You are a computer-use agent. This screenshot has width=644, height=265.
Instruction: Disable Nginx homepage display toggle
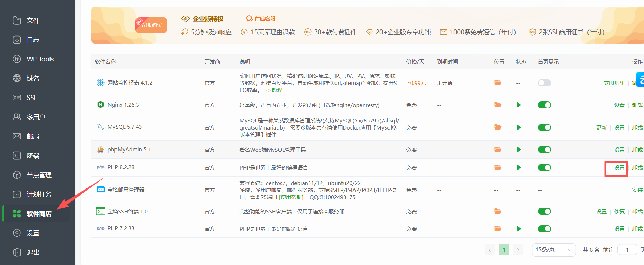click(544, 105)
